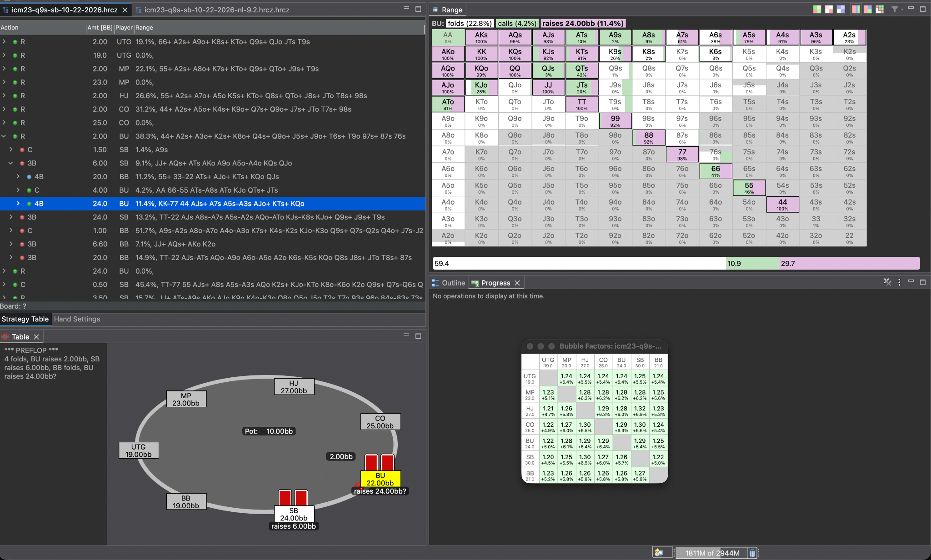Click the range filter funnel icon
This screenshot has height=560, width=931.
pos(894,9)
